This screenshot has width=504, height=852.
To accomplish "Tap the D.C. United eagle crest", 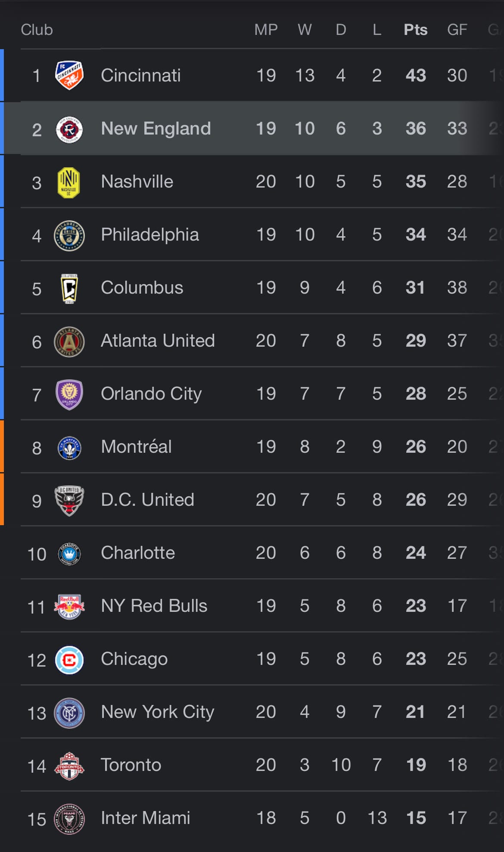I will 69,501.
